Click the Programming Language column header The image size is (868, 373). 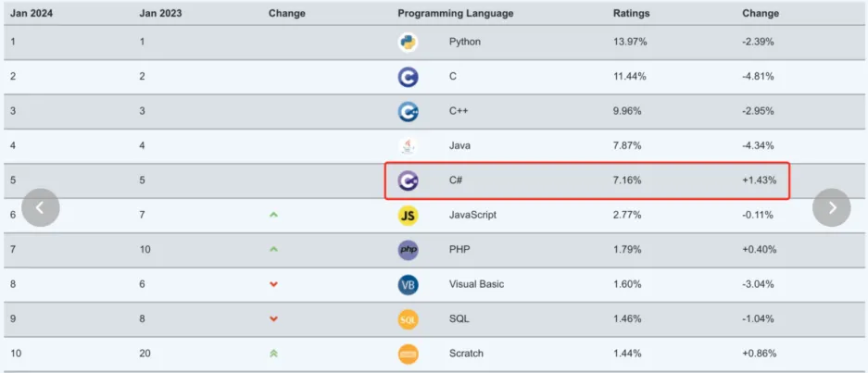click(455, 14)
